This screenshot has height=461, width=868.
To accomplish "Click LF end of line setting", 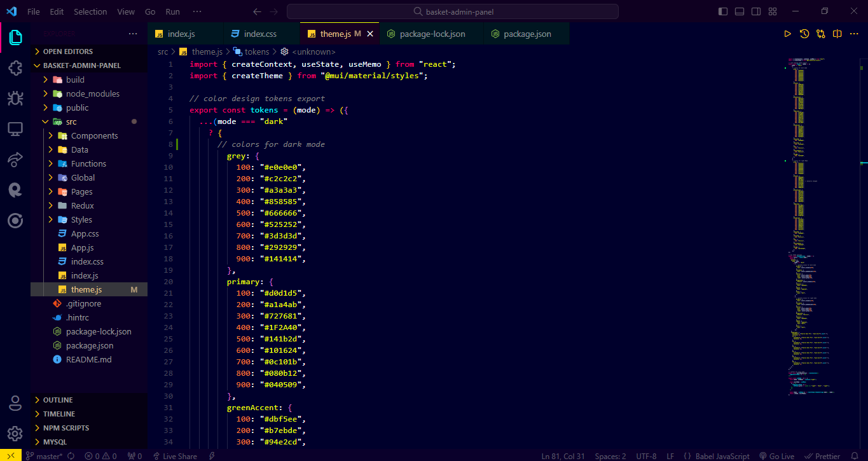I will coord(670,456).
